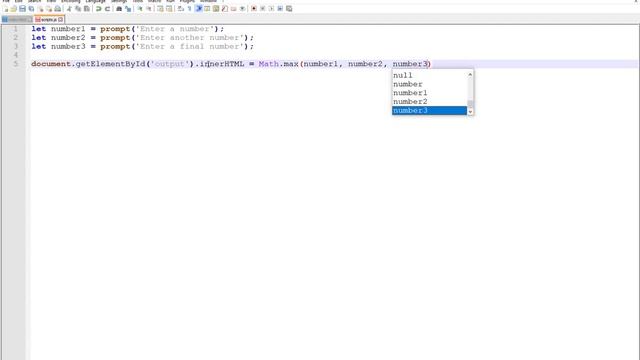
Task: Click the 'output' string on line 5
Action: [x=170, y=64]
